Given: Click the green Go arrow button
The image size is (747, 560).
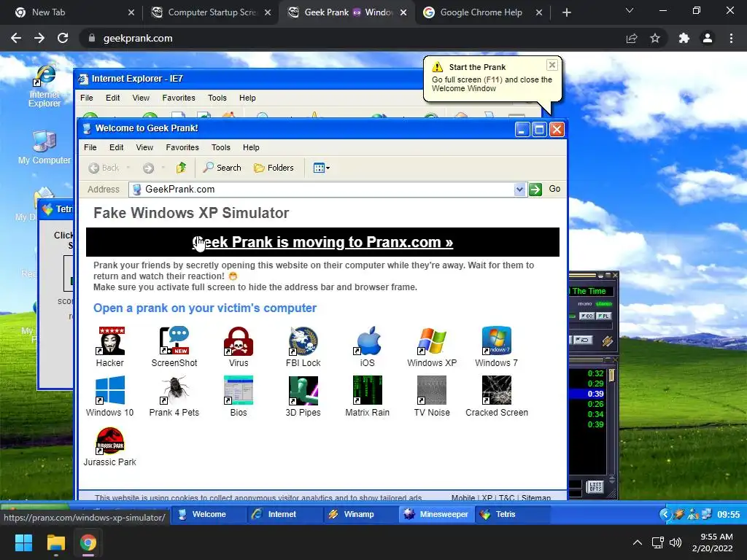Looking at the screenshot, I should point(535,190).
